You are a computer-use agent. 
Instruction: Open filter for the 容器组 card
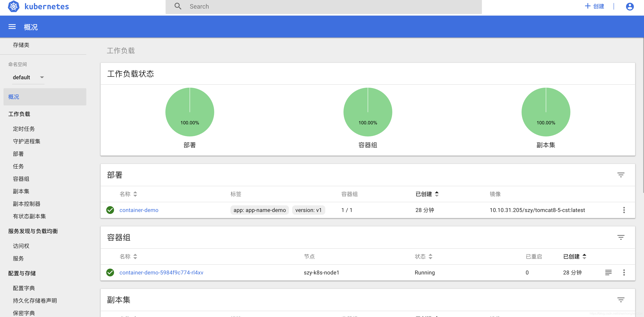621,237
